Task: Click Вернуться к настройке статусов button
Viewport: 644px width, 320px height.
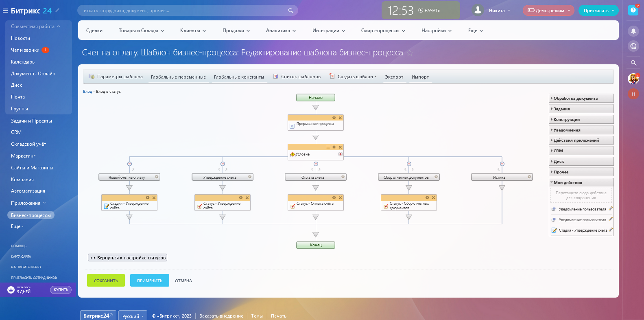Action: [128, 258]
